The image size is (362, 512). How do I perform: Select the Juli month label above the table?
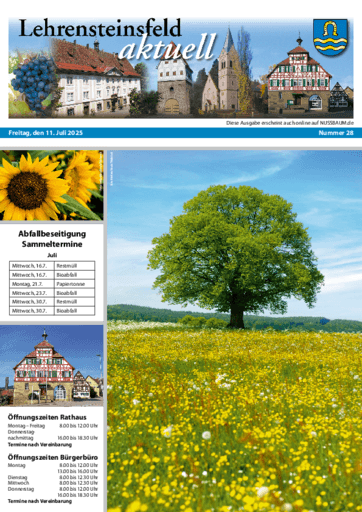coord(52,255)
